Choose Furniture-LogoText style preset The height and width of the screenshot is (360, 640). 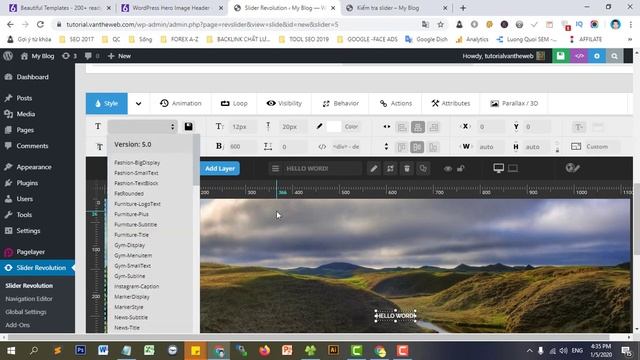click(x=138, y=204)
